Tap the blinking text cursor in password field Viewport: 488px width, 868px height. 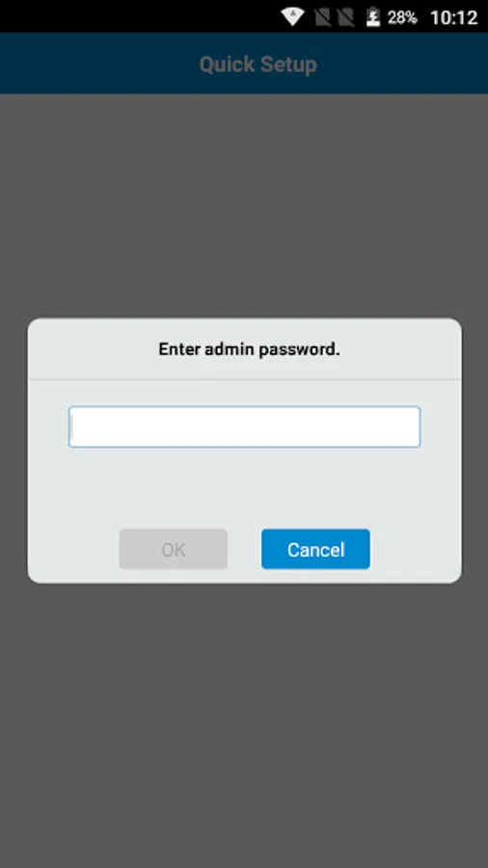72,427
